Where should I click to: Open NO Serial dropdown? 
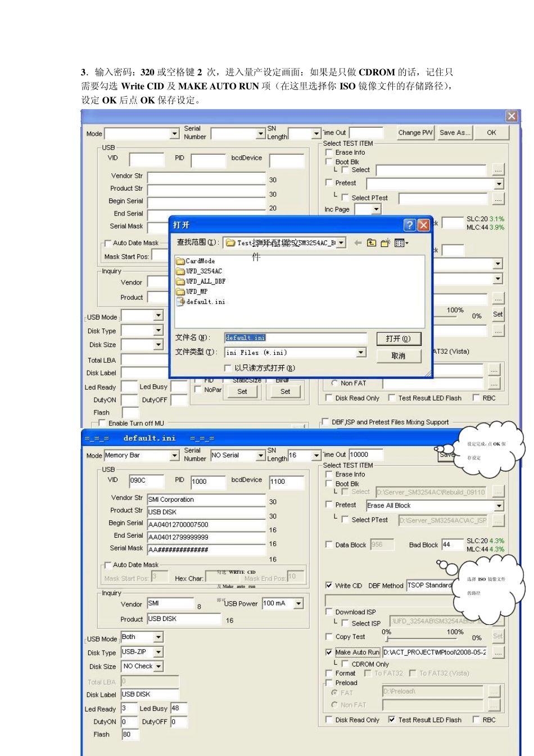(x=261, y=456)
